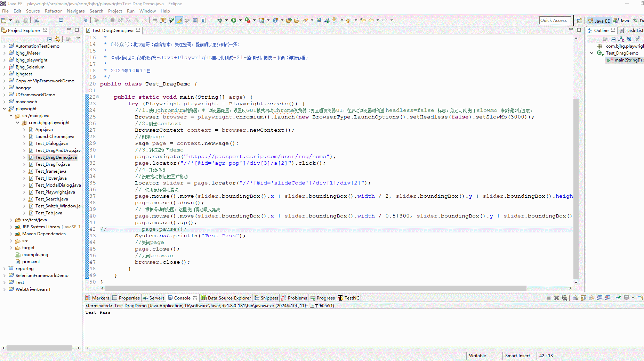Open the Servers view tab
This screenshot has height=361, width=644.
coord(153,298)
